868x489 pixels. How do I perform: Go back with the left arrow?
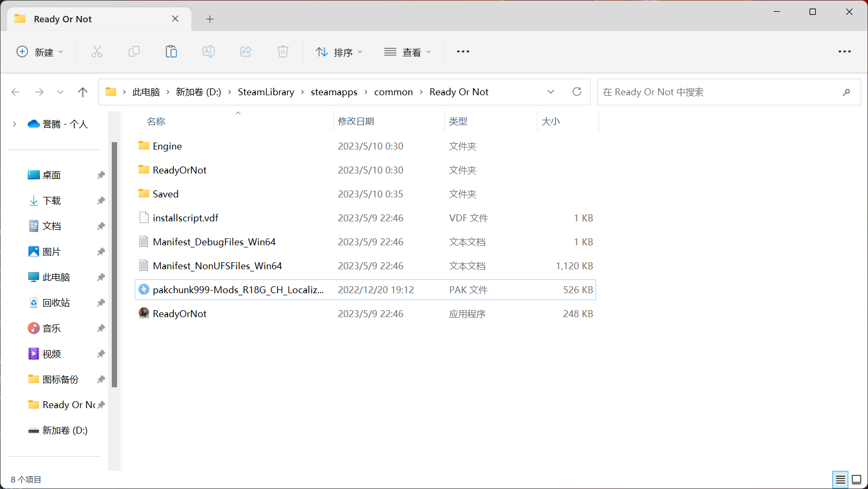[x=15, y=92]
